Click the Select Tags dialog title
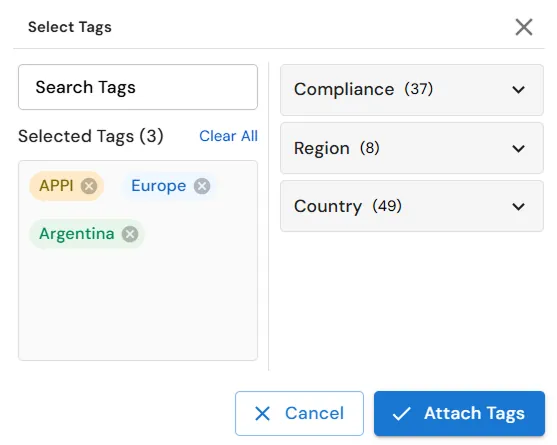 click(70, 27)
